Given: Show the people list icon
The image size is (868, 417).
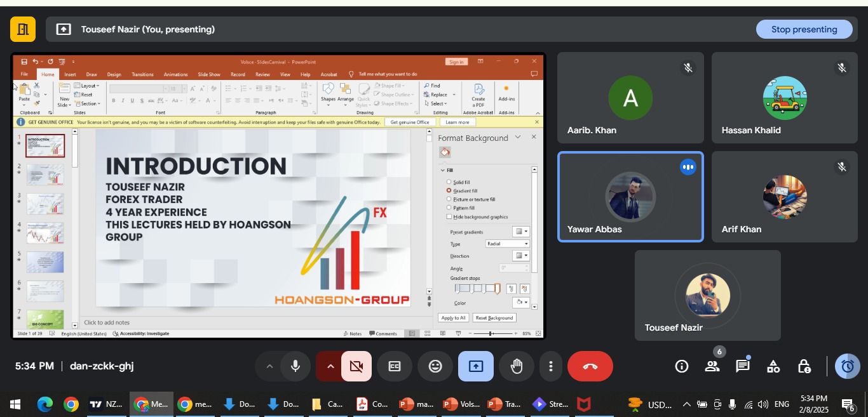Looking at the screenshot, I should [x=712, y=366].
